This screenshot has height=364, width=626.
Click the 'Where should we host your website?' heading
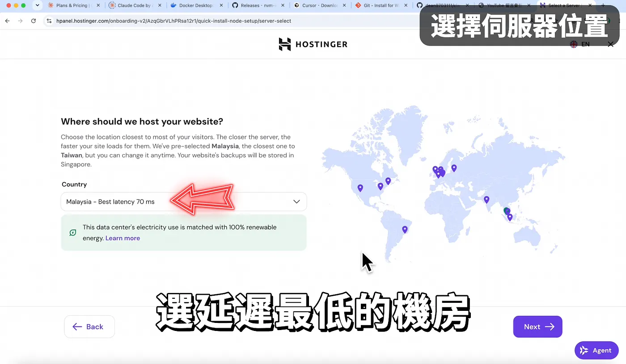point(142,121)
